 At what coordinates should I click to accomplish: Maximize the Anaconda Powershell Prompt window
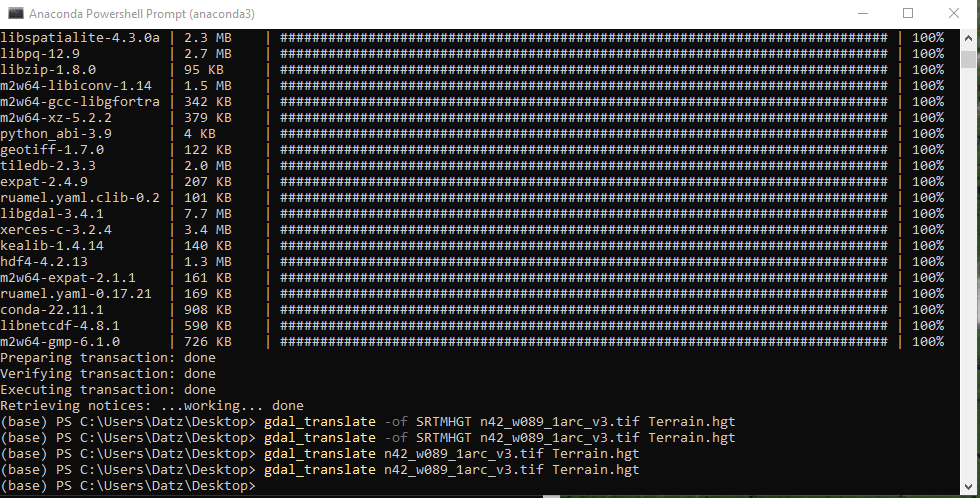908,13
